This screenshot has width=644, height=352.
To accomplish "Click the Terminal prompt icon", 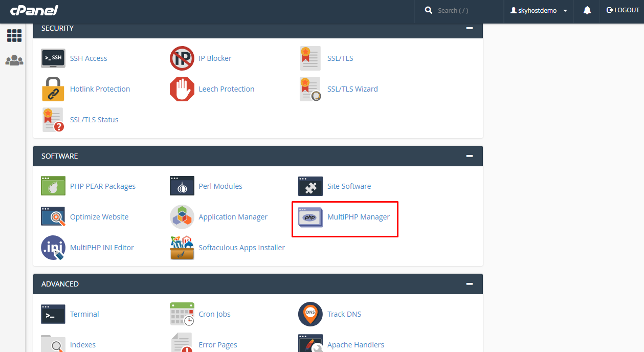I will tap(53, 314).
